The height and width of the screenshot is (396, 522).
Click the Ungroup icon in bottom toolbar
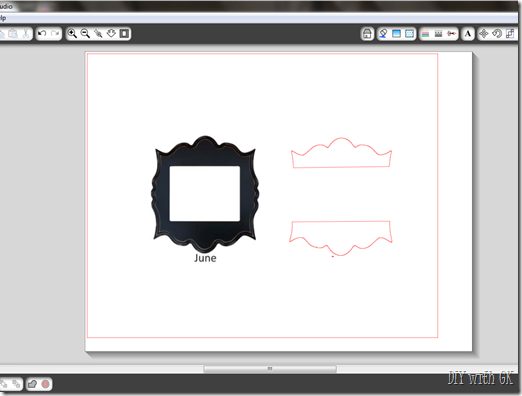[x=16, y=384]
